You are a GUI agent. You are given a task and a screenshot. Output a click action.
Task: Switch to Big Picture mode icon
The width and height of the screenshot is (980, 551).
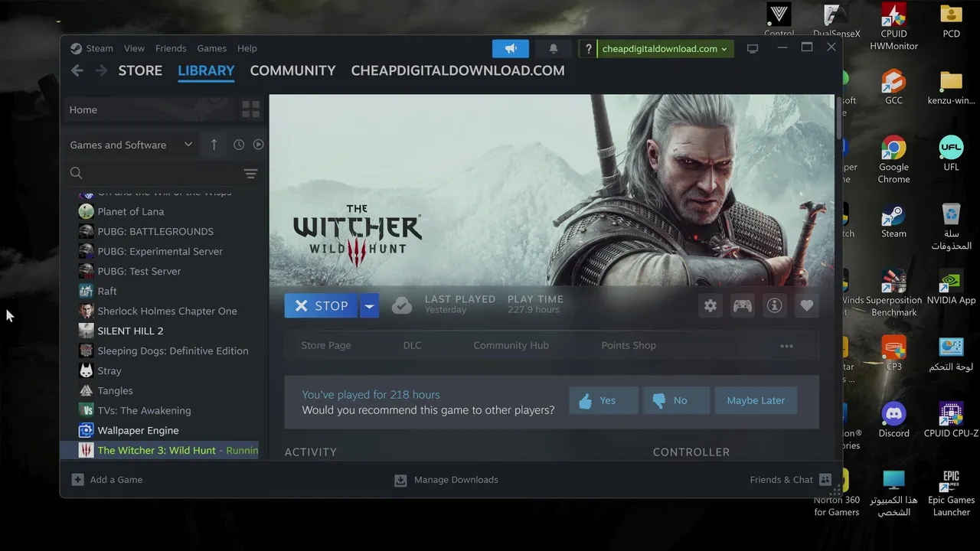tap(753, 49)
